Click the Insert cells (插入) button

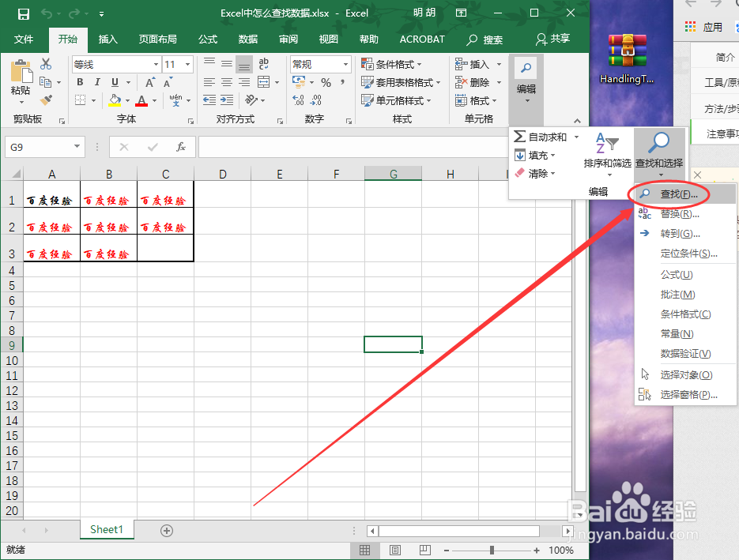coord(472,64)
